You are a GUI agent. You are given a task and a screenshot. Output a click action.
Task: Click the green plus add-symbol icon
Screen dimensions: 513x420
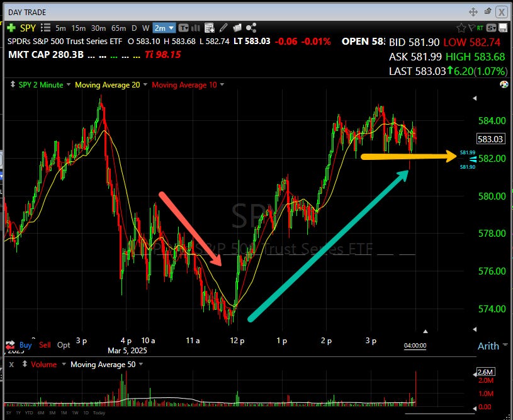point(11,28)
